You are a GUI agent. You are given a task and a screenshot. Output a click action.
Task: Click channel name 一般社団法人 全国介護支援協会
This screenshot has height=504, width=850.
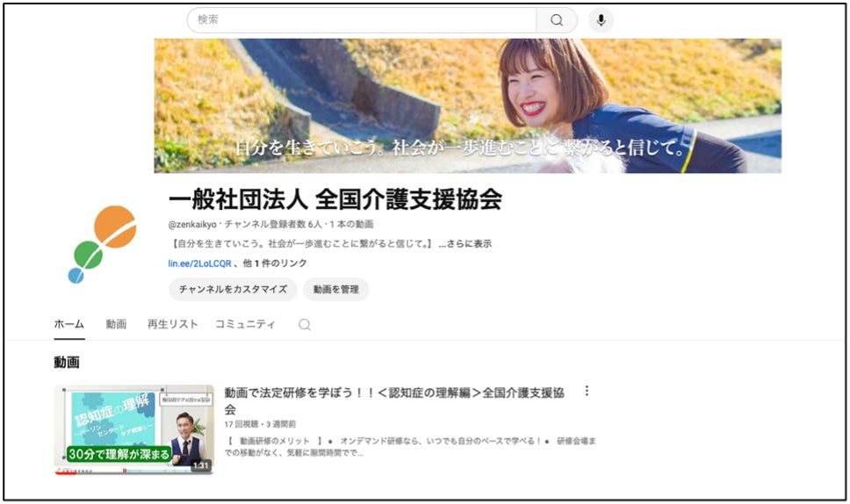pos(335,199)
